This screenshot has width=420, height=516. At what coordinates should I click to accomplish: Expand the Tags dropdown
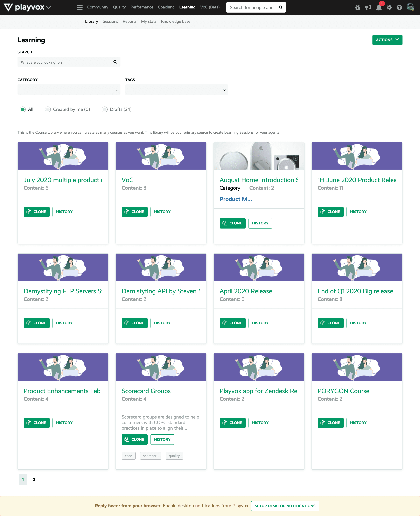tap(176, 90)
